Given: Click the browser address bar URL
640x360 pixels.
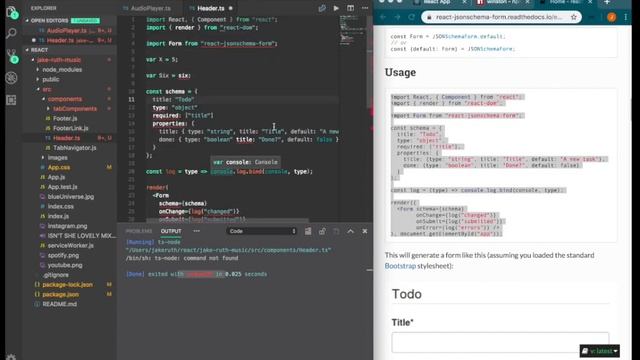Looking at the screenshot, I should pos(499,17).
